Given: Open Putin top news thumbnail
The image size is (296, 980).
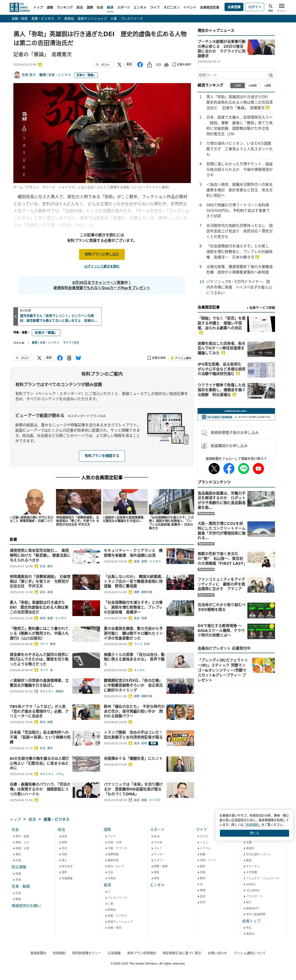Looking at the screenshot, I should [261, 47].
